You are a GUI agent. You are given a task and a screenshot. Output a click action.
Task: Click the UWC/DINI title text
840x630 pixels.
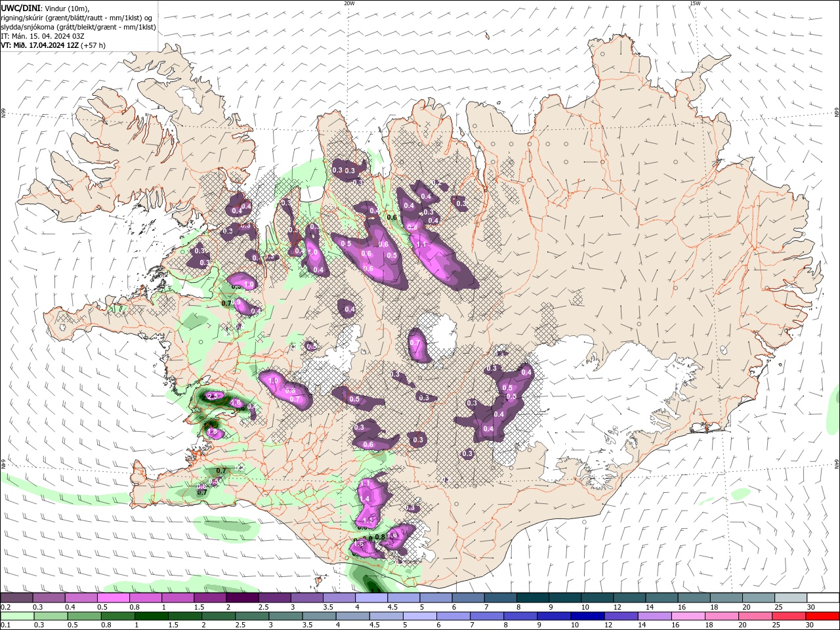tap(20, 7)
